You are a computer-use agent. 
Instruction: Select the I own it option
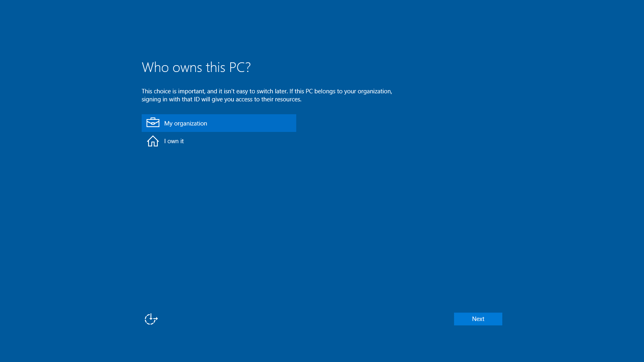[x=174, y=141]
